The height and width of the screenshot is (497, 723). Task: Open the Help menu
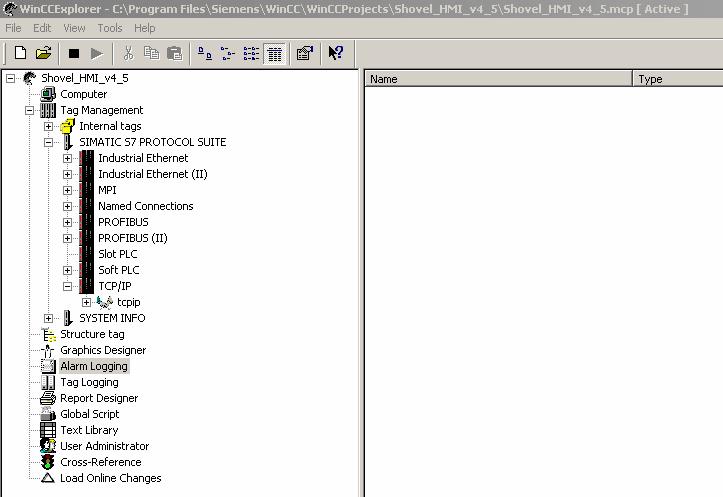point(145,28)
